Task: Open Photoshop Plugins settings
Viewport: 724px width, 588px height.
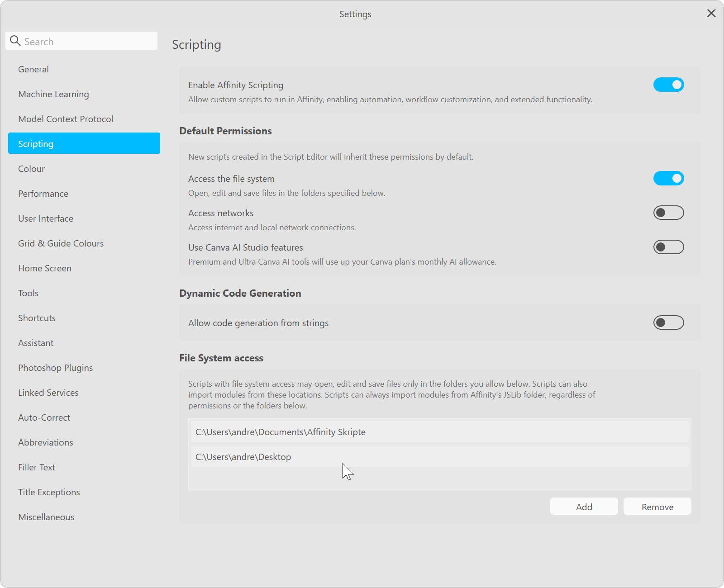Action: pyautogui.click(x=84, y=368)
